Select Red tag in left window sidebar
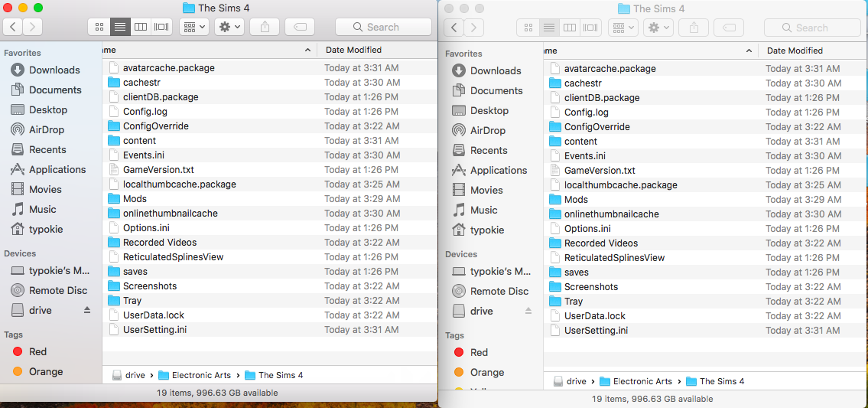This screenshot has height=408, width=868. [29, 351]
